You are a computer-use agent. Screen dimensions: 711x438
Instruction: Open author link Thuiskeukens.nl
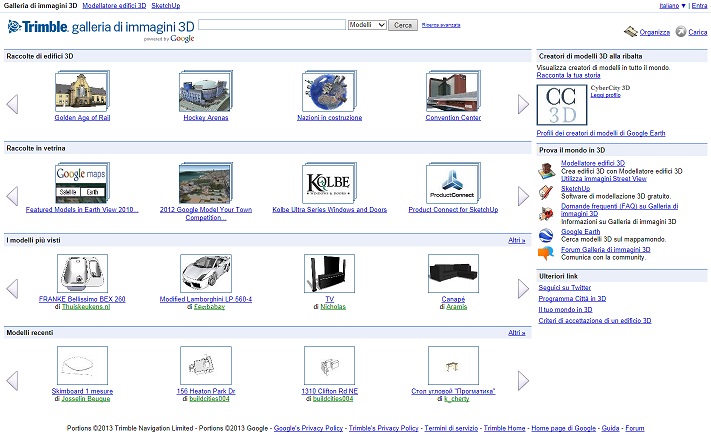(86, 307)
